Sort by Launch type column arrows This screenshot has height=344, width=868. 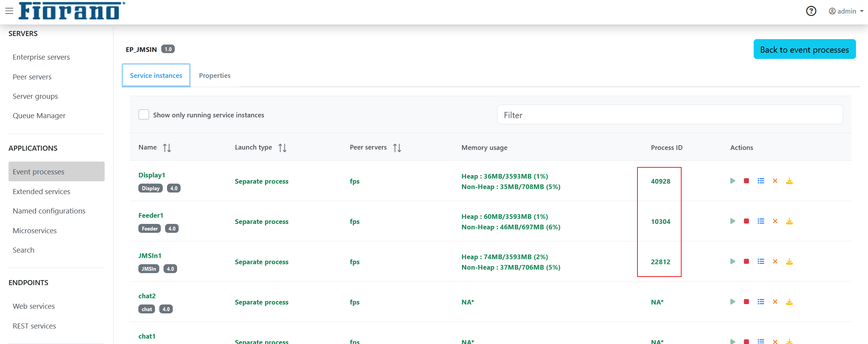tap(282, 148)
